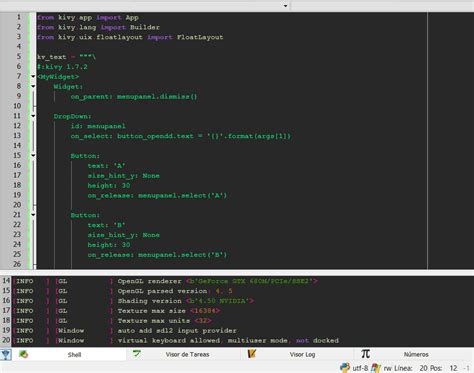Click the utf-8 encoding indicator

pos(360,368)
